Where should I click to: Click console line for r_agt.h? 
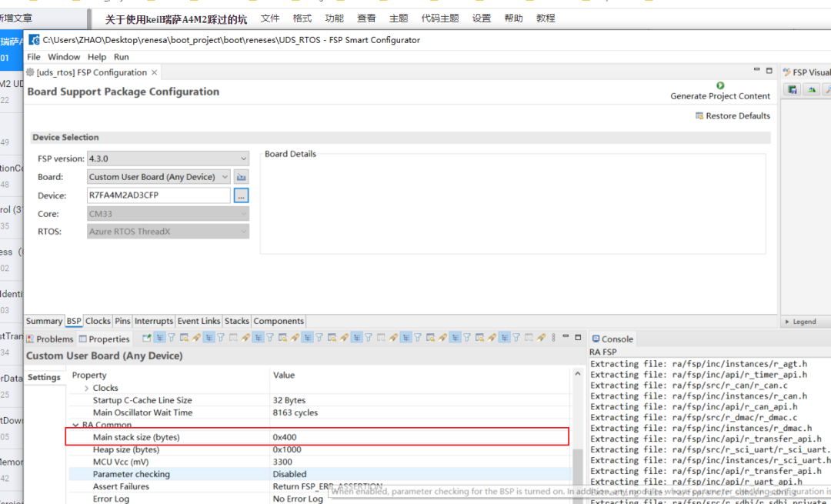click(x=699, y=364)
